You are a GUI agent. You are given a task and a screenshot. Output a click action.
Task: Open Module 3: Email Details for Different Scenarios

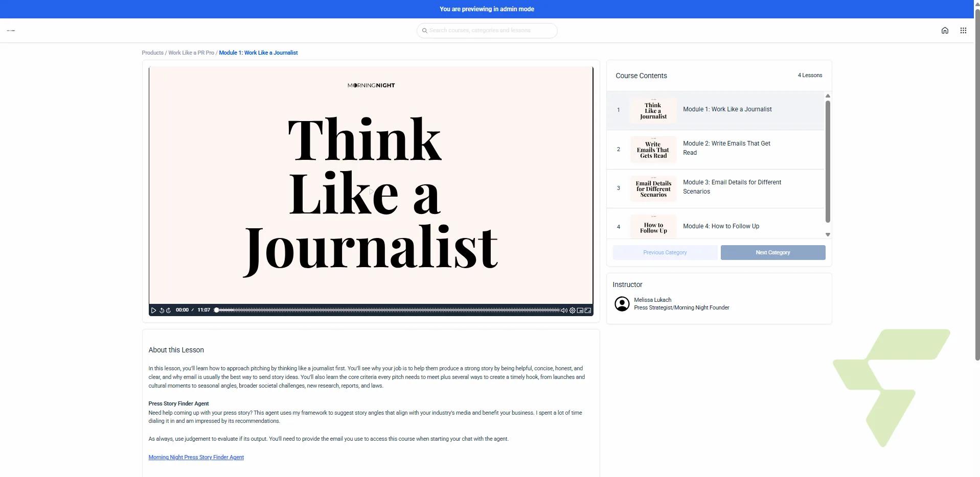(x=716, y=188)
